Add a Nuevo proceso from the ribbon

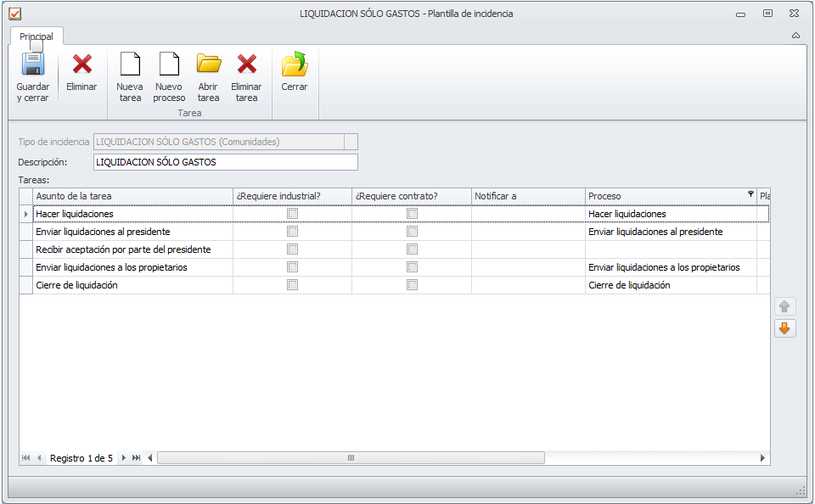click(x=169, y=65)
